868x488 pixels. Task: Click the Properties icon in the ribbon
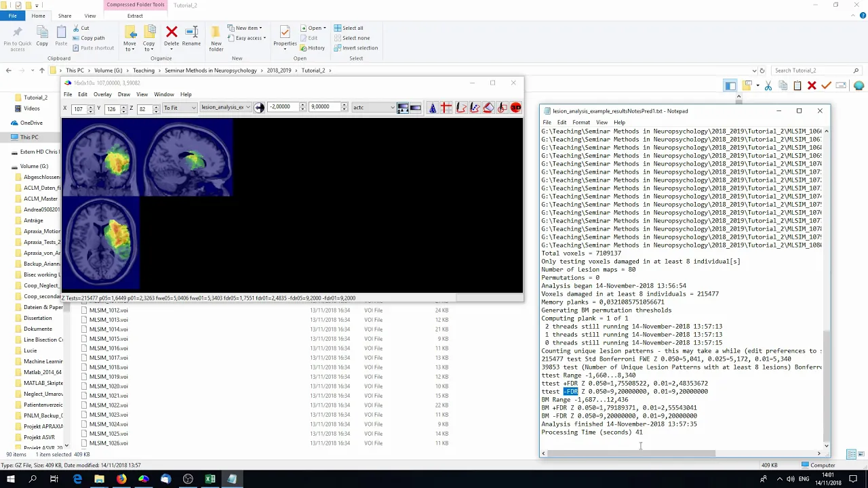point(285,36)
